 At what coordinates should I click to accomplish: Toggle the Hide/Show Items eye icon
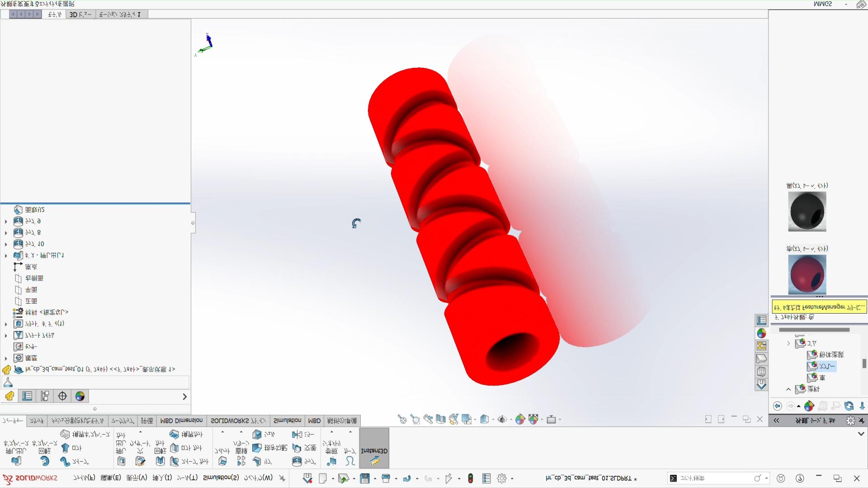(x=502, y=420)
